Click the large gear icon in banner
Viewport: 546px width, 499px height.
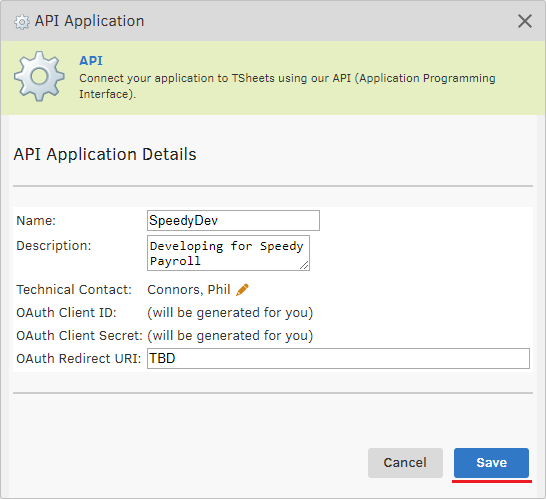pyautogui.click(x=39, y=76)
